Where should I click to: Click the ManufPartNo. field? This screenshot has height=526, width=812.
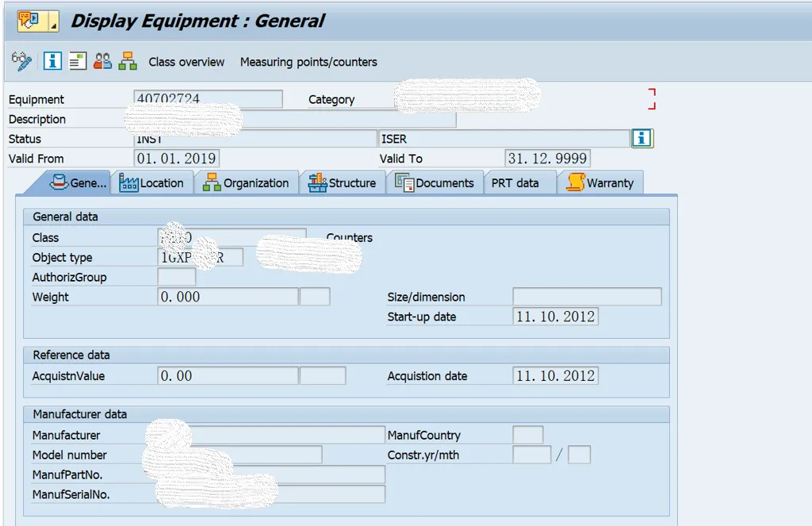click(271, 474)
